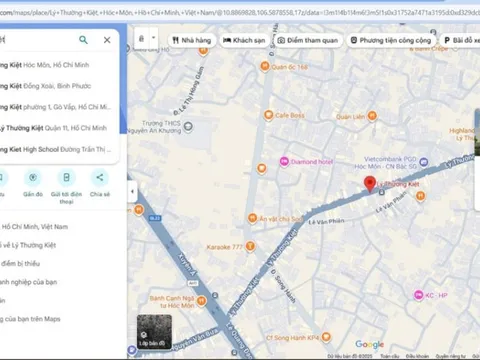Open the Khách sạn filter chip
The height and width of the screenshot is (360, 480).
[x=244, y=40]
